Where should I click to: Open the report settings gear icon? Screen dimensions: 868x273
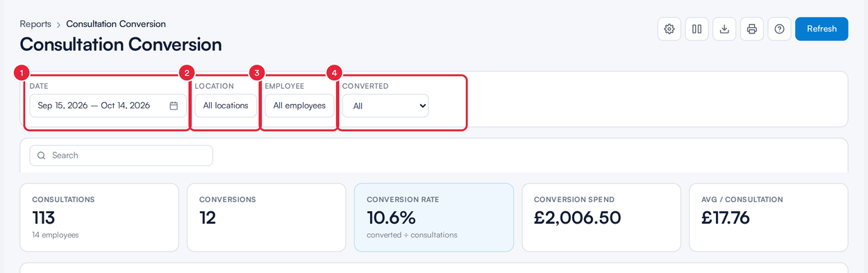(669, 29)
